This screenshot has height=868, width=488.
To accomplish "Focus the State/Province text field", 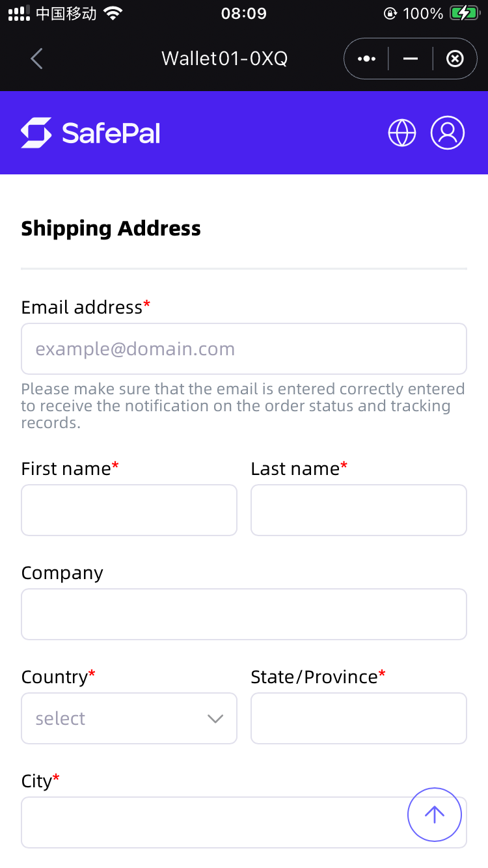I will click(359, 718).
